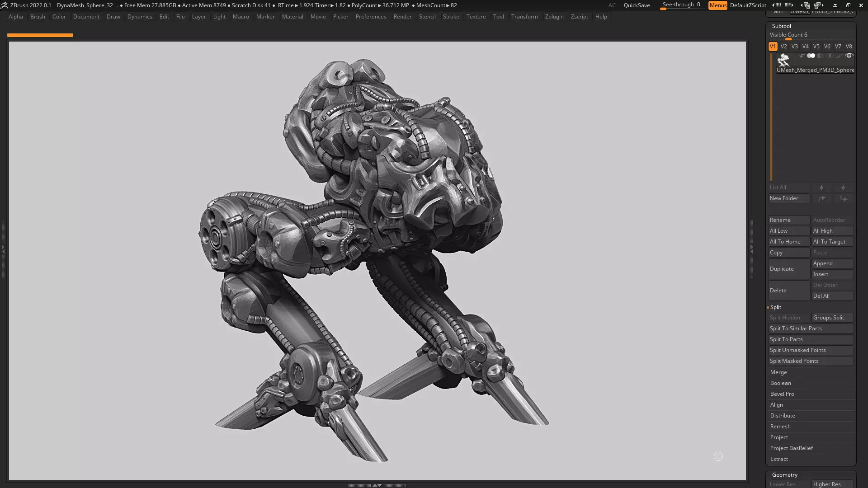Expand the Boolean section
868x488 pixels.
pos(780,383)
